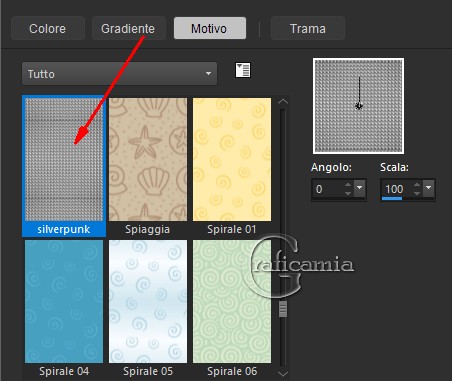Image resolution: width=452 pixels, height=381 pixels.
Task: Increase the Angolo value with up arrow
Action: pyautogui.click(x=348, y=185)
